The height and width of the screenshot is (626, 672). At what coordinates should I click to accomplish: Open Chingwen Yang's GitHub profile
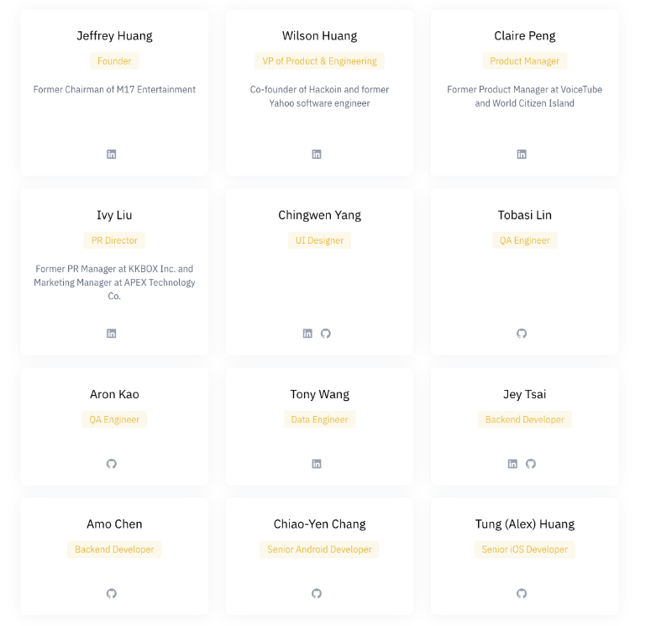tap(326, 333)
